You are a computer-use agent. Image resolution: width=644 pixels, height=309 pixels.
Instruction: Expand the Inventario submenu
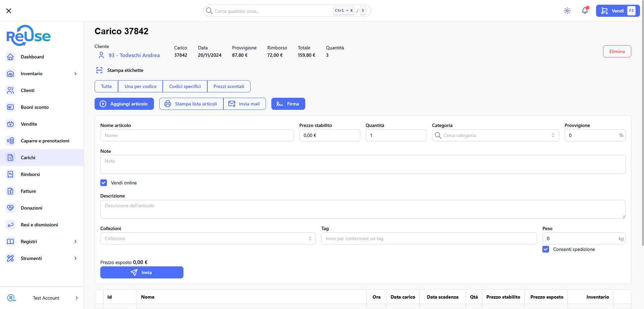click(75, 74)
